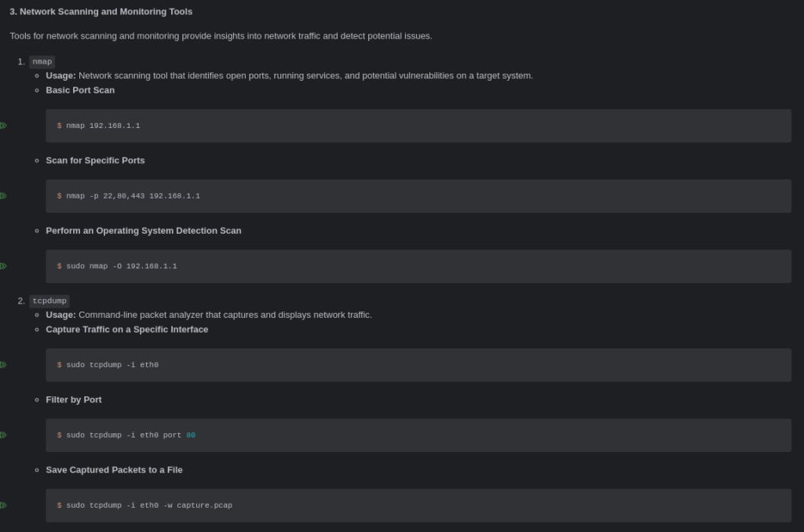Click the 'Scan for Specific Ports' bullet text

[95, 160]
